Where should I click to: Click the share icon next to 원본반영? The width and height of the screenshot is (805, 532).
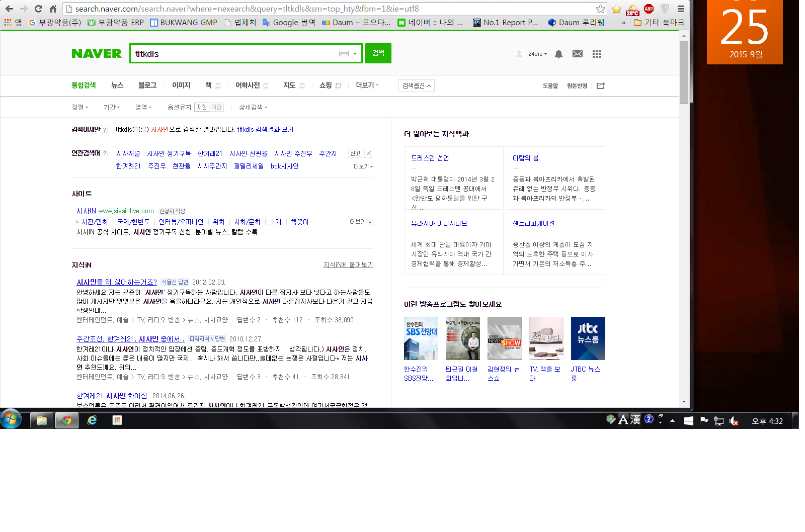point(600,86)
